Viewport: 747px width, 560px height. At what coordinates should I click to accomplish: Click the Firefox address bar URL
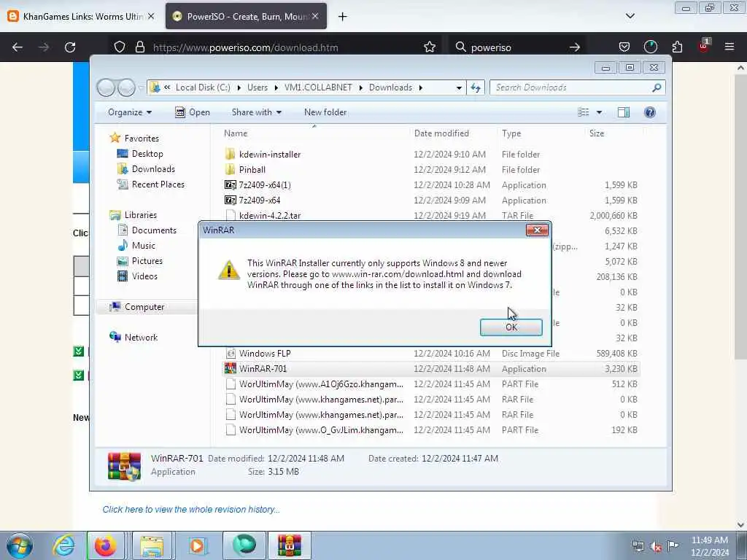point(245,47)
